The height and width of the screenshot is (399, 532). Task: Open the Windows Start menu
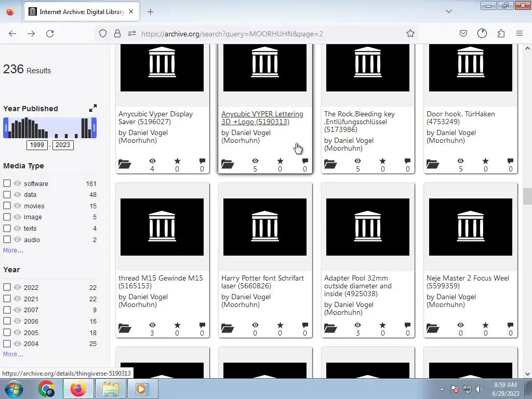[x=14, y=389]
